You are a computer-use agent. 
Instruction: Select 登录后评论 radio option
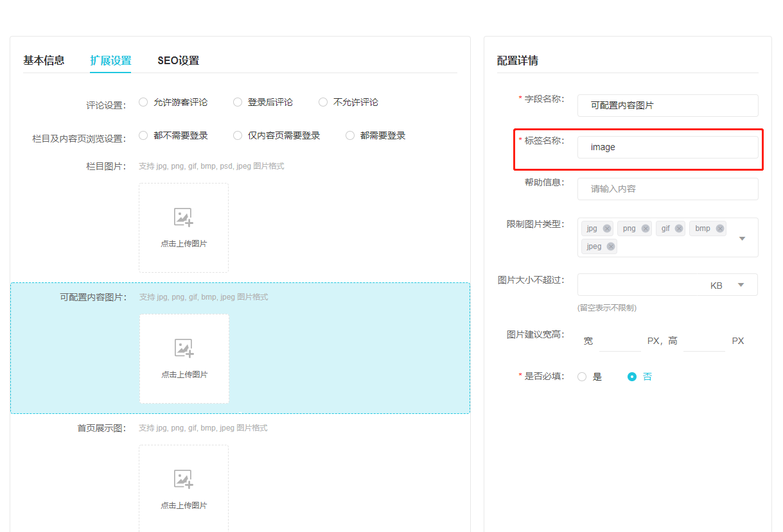point(238,102)
